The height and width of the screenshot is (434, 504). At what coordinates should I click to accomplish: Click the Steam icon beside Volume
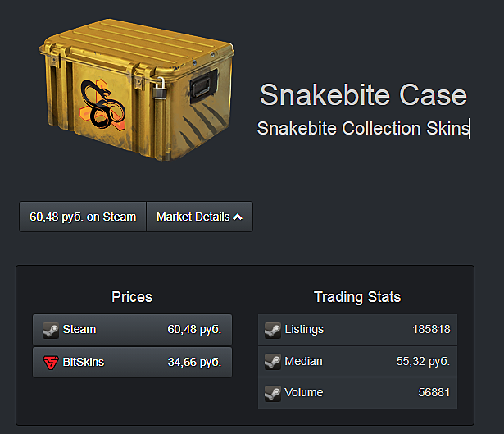273,393
